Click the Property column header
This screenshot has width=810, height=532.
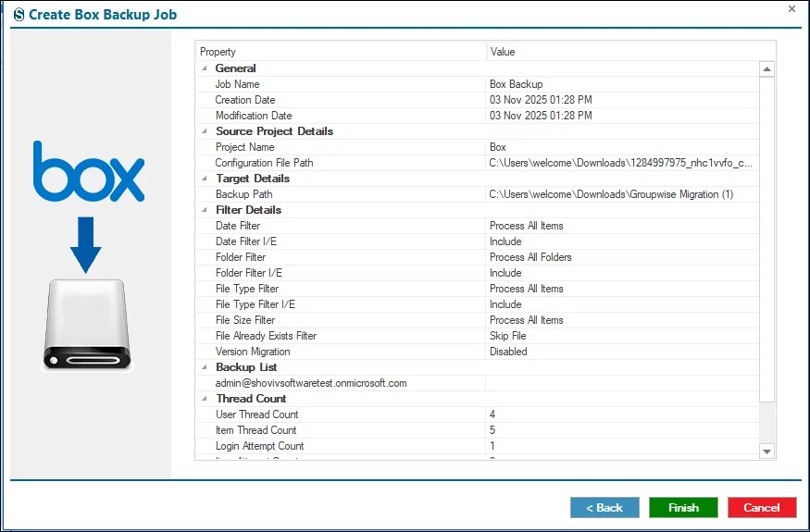pyautogui.click(x=341, y=52)
